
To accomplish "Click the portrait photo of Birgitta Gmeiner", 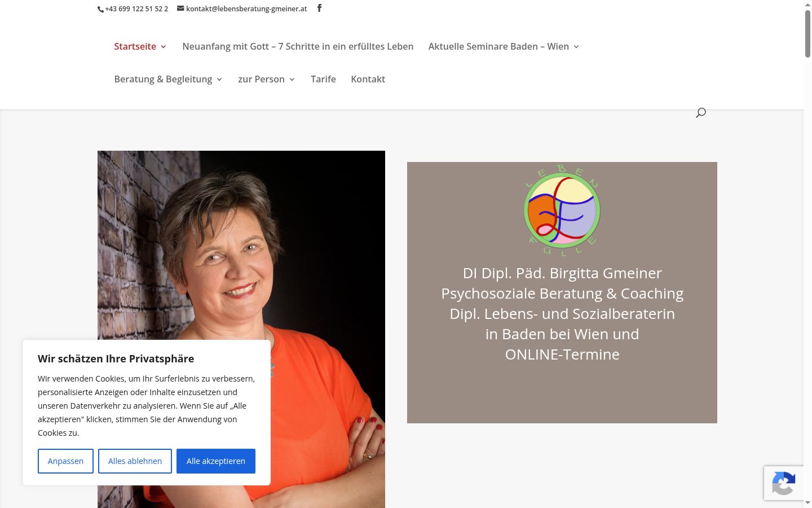I will point(241,329).
